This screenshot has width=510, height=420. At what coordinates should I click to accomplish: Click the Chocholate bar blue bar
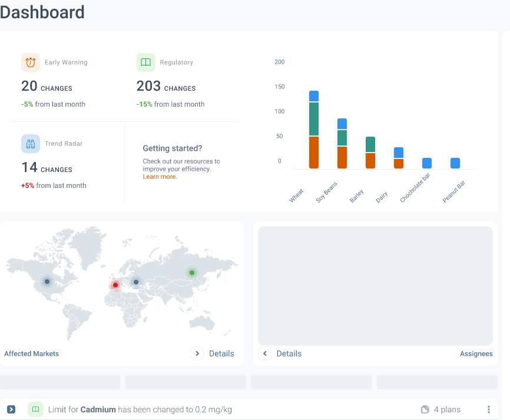point(427,163)
